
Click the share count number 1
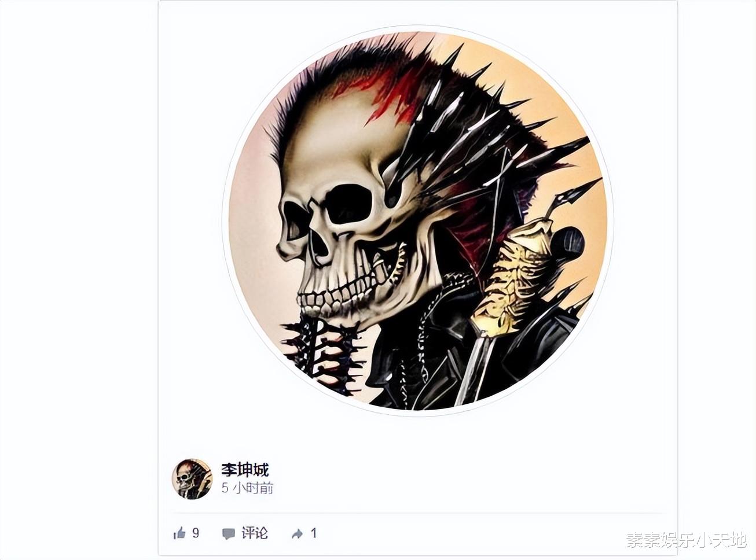(x=314, y=533)
